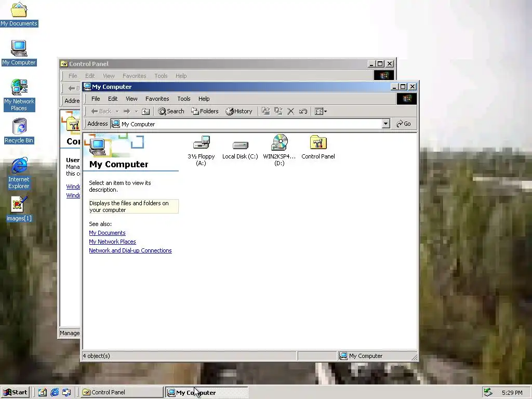532x399 pixels.
Task: Launch Outlook Express from quick launch
Action: coord(66,392)
